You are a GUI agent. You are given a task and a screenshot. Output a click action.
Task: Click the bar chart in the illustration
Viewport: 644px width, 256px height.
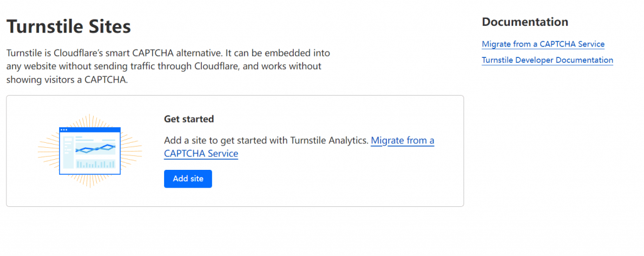[x=96, y=164]
